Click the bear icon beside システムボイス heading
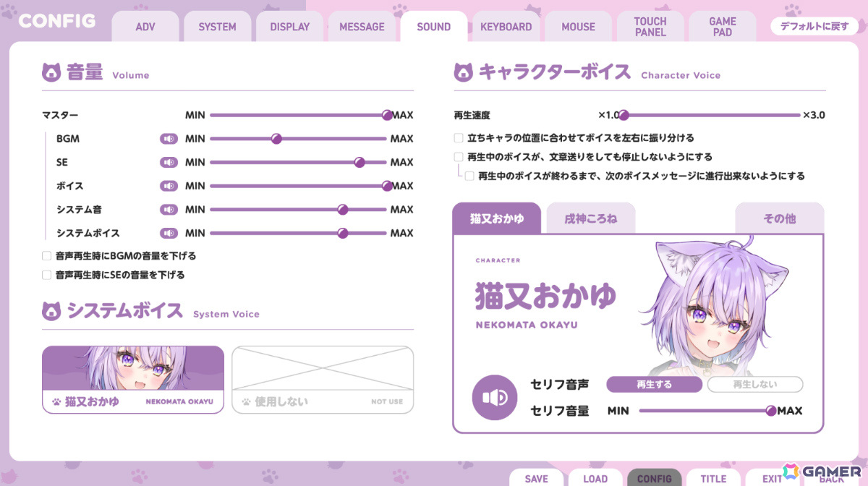Screen dimensions: 868x486 pyautogui.click(x=51, y=311)
